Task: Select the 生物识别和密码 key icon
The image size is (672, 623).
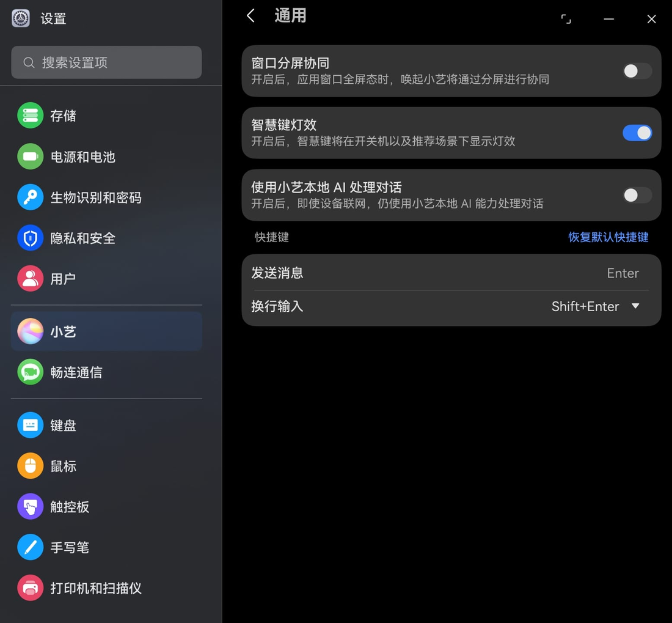Action: tap(30, 197)
